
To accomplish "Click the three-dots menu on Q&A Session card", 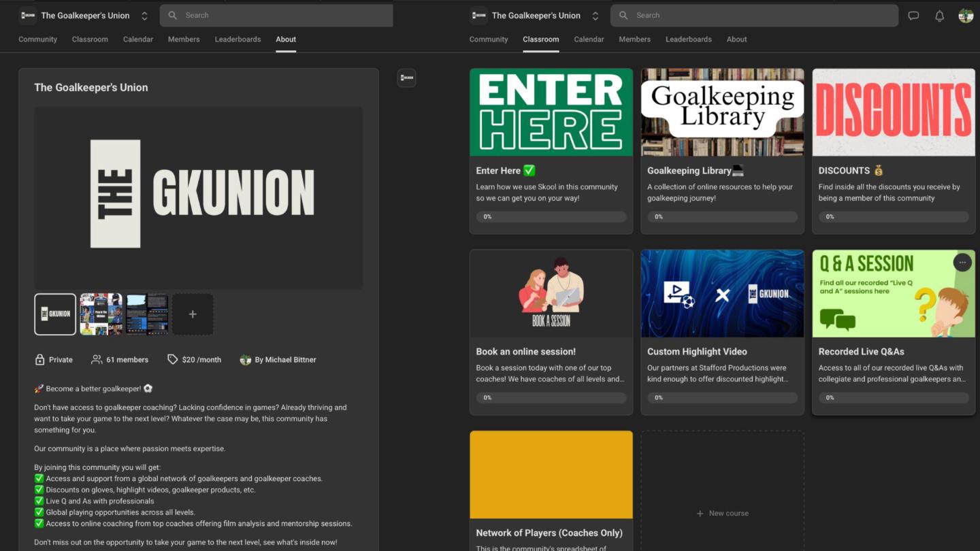I will 962,263.
